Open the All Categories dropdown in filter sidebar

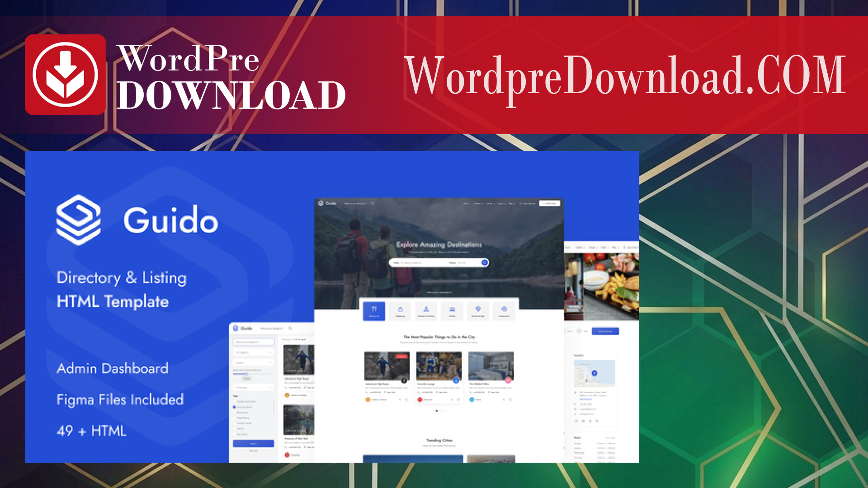coord(254,352)
